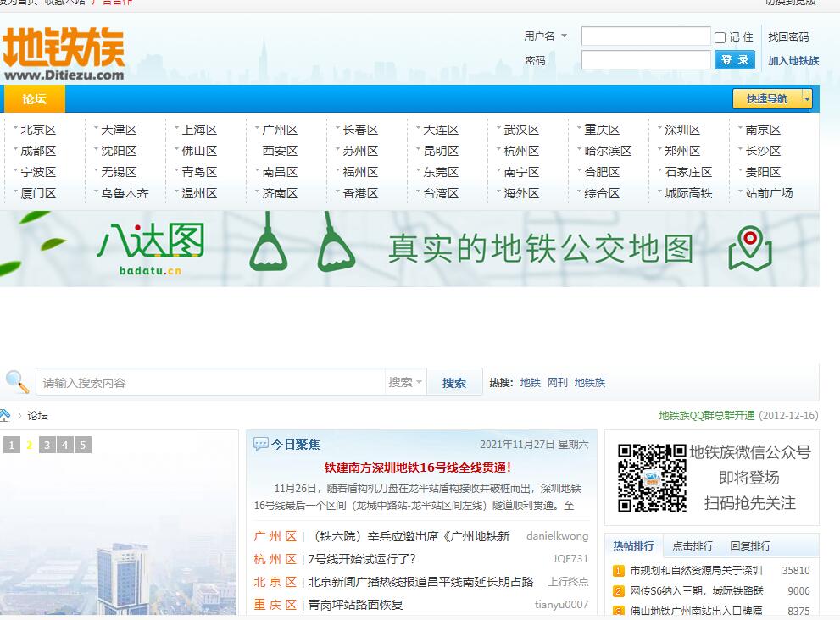This screenshot has width=840, height=620.
Task: Click the 找回密码 password recovery link
Action: (788, 36)
